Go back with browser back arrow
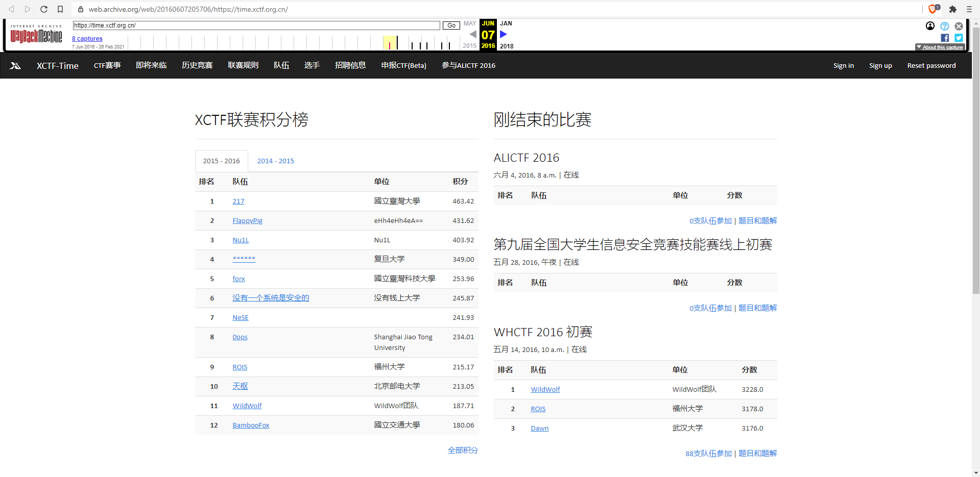The height and width of the screenshot is (477, 980). coord(11,9)
